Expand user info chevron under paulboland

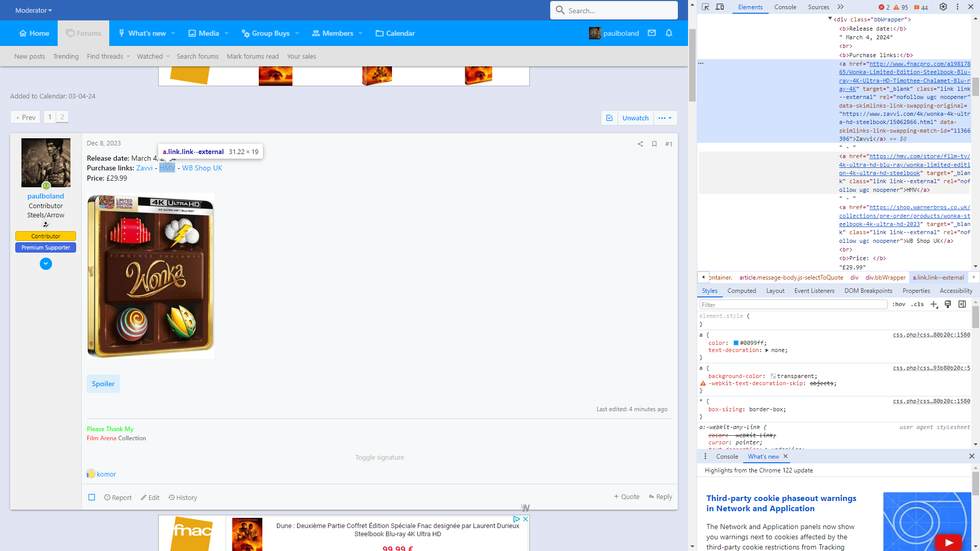pos(46,264)
